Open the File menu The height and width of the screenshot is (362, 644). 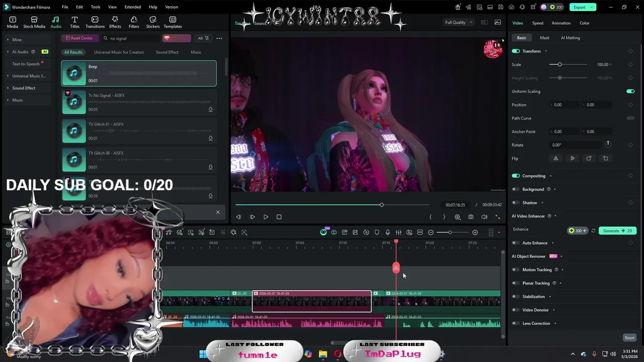point(65,7)
